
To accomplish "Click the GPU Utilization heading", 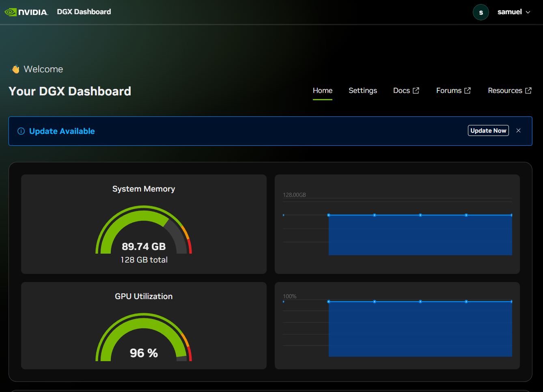I will (x=144, y=296).
